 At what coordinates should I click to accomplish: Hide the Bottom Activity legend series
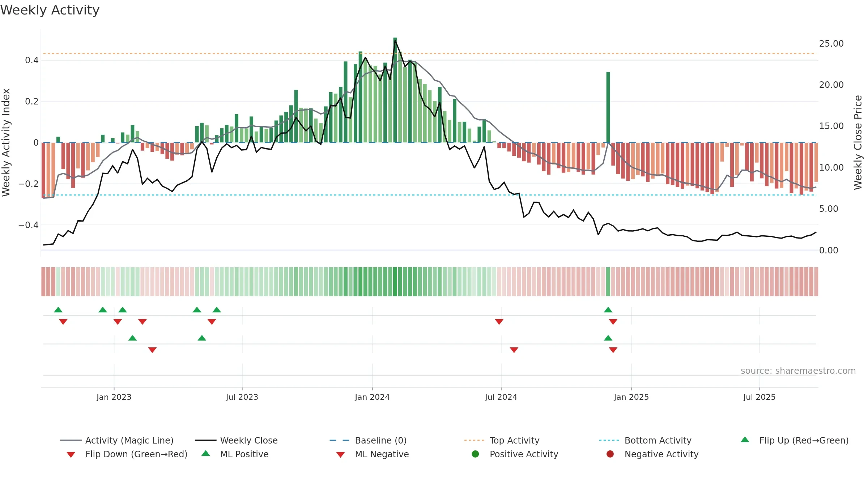click(645, 440)
